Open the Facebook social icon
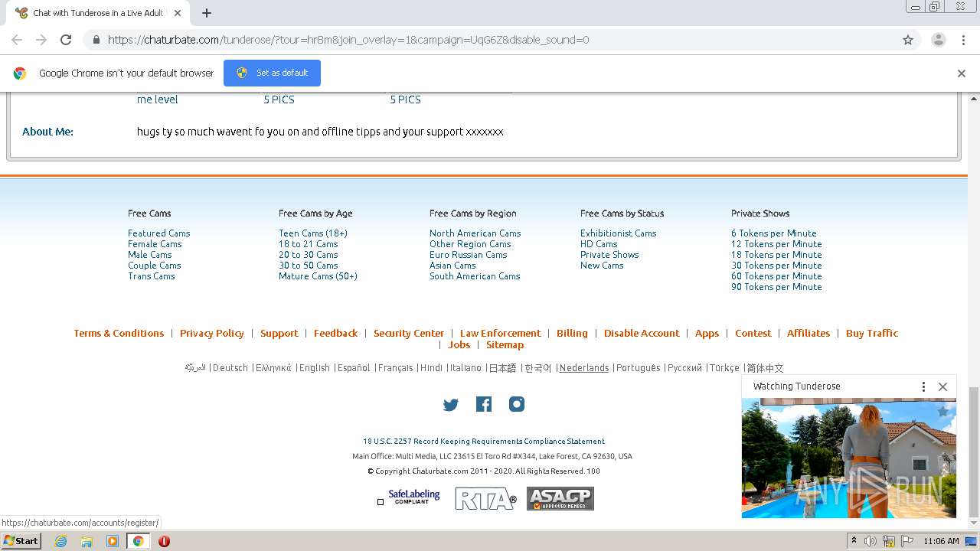Viewport: 980px width, 551px height. [x=484, y=404]
